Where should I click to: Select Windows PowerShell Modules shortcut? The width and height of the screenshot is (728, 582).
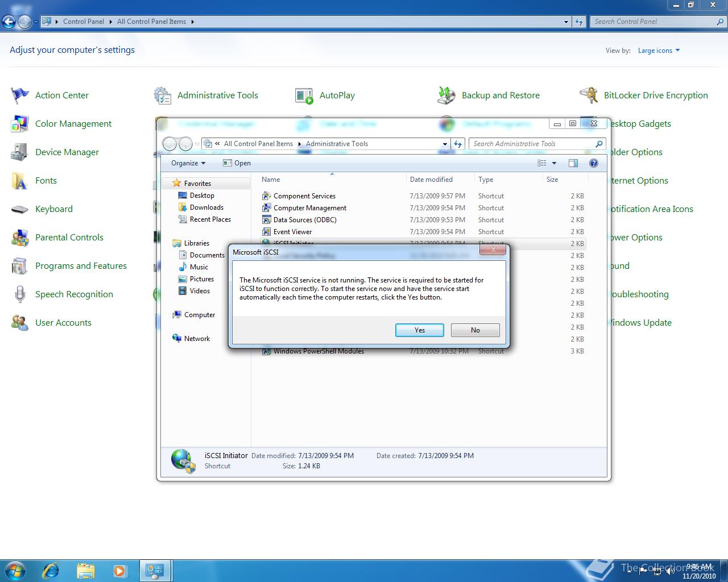click(x=318, y=351)
